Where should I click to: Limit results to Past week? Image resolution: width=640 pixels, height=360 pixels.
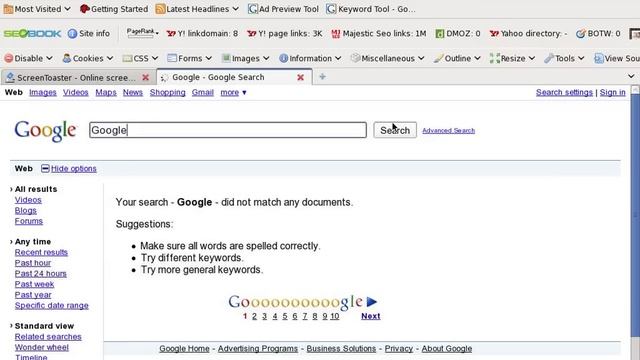pyautogui.click(x=34, y=284)
